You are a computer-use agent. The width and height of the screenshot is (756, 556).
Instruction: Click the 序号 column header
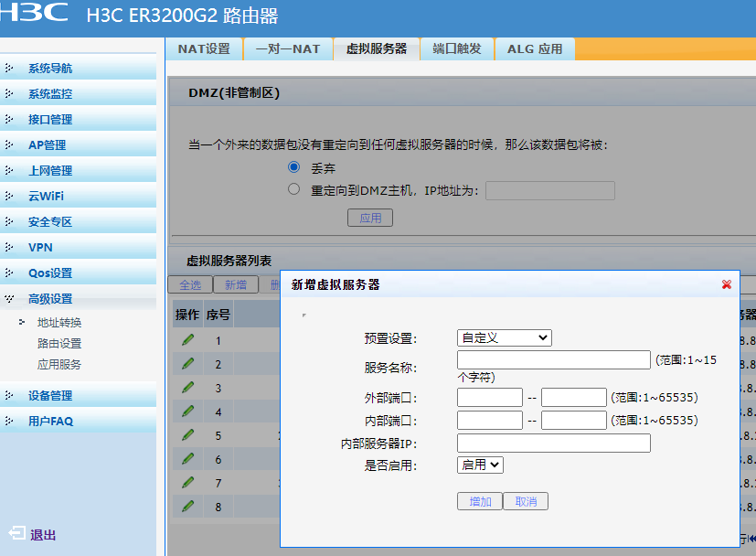(x=218, y=315)
